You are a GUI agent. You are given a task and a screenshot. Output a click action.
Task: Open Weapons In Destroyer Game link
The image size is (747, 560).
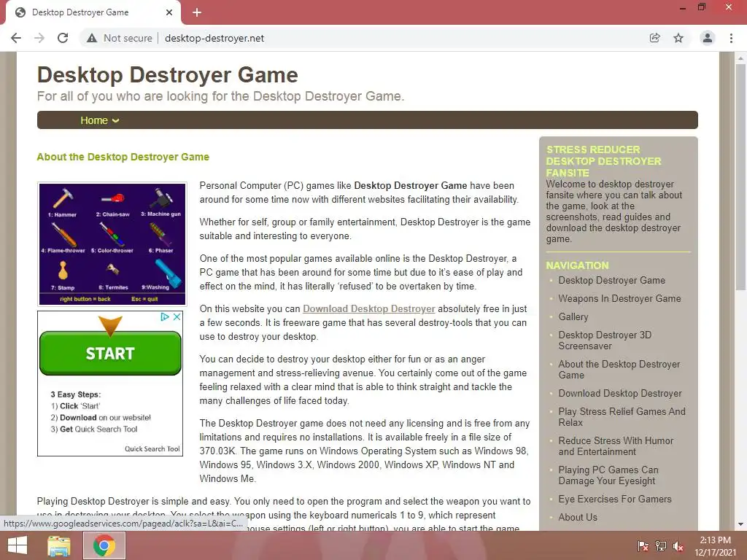[619, 298]
